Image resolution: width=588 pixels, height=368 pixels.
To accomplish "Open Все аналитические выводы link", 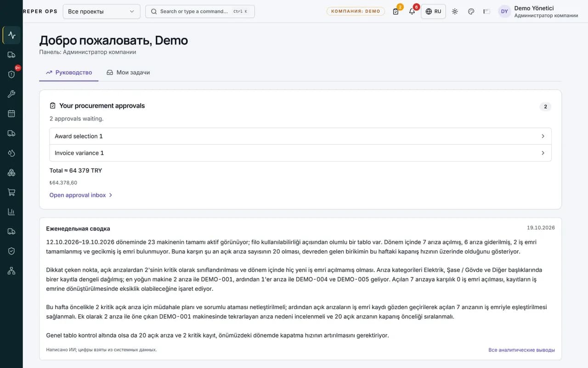I will (x=521, y=350).
